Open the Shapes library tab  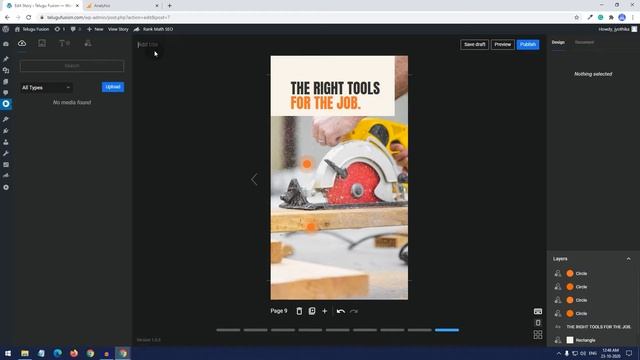tap(88, 43)
